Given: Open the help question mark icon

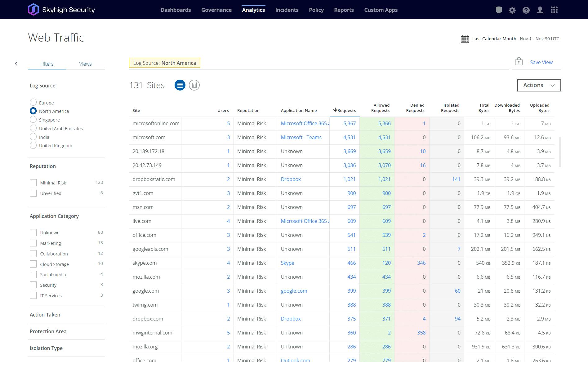Looking at the screenshot, I should [x=526, y=10].
